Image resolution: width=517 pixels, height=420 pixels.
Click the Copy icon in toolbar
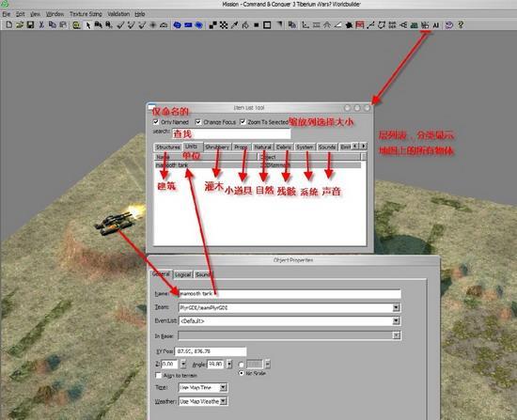click(52, 24)
